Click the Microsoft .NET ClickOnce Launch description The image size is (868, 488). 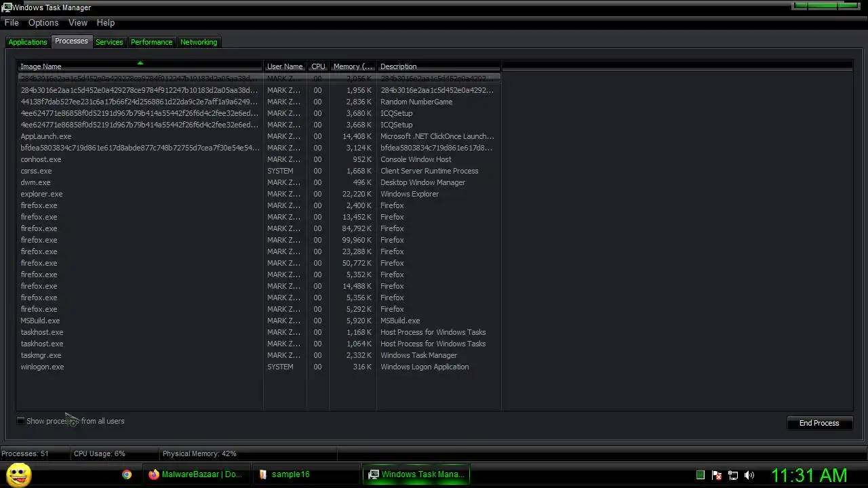[x=437, y=136]
